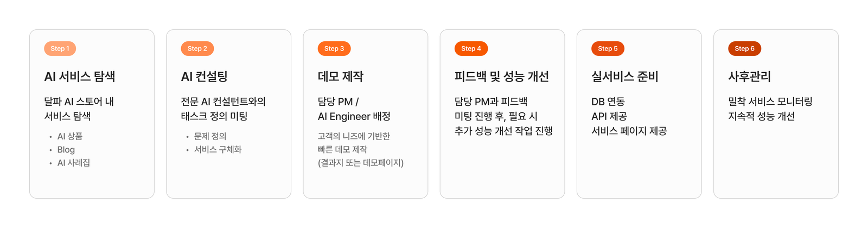Image resolution: width=868 pixels, height=228 pixels.
Task: Select the '데모 제작' heading
Action: tap(341, 77)
